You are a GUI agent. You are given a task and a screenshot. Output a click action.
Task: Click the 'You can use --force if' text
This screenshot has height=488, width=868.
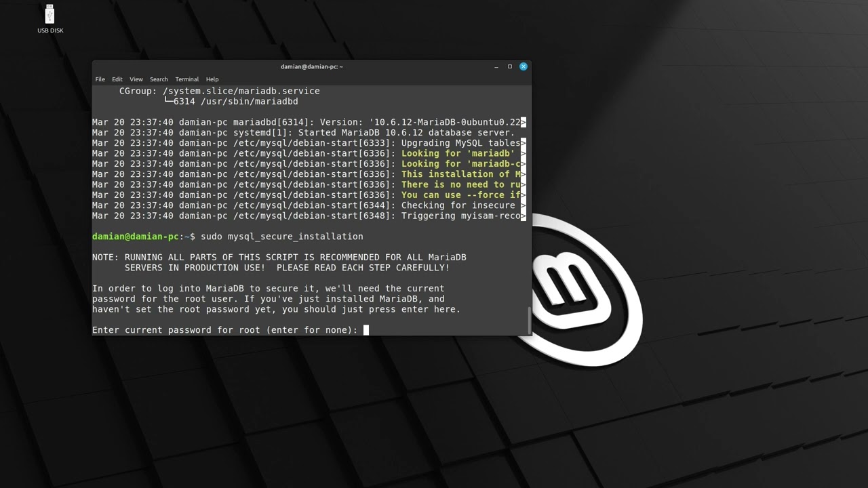point(461,195)
